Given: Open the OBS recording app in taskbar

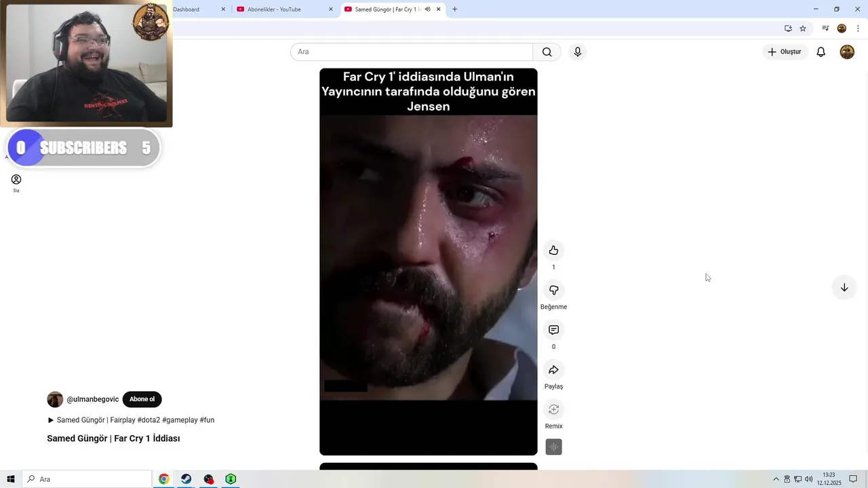Looking at the screenshot, I should click(x=208, y=479).
